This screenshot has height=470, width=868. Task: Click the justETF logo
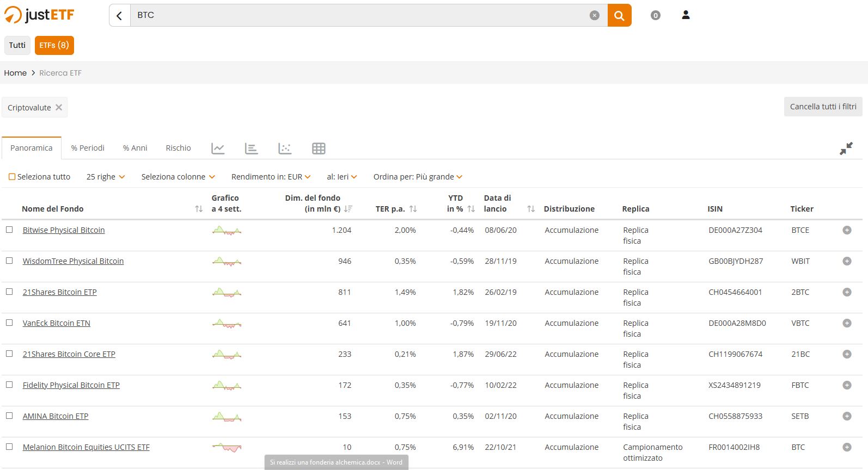39,15
